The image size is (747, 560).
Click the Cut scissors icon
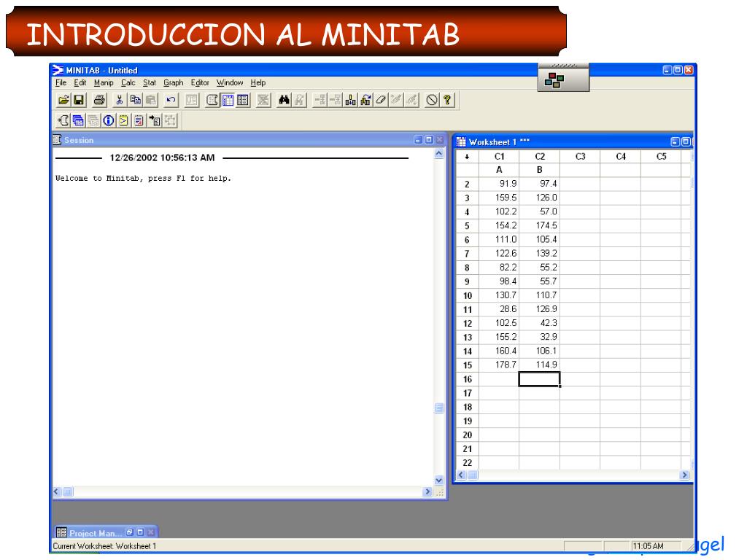120,100
